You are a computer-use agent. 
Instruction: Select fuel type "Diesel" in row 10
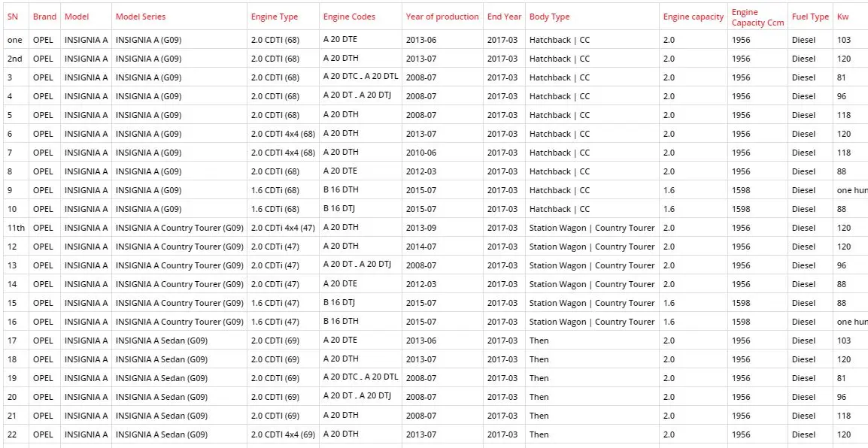pos(804,209)
